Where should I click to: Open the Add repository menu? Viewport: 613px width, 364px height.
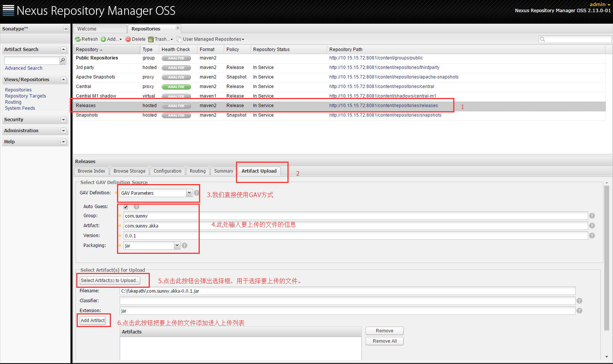[111, 39]
